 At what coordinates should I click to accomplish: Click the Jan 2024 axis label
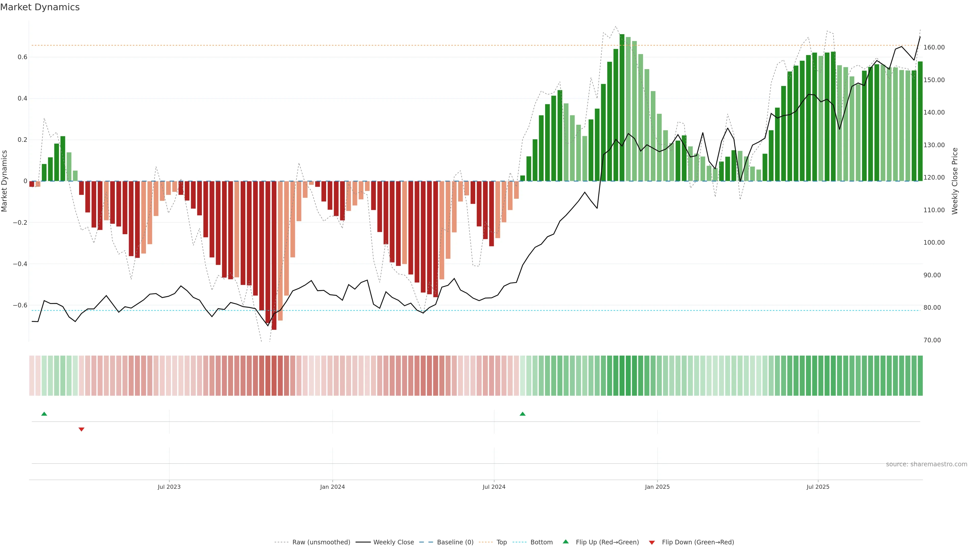(333, 487)
